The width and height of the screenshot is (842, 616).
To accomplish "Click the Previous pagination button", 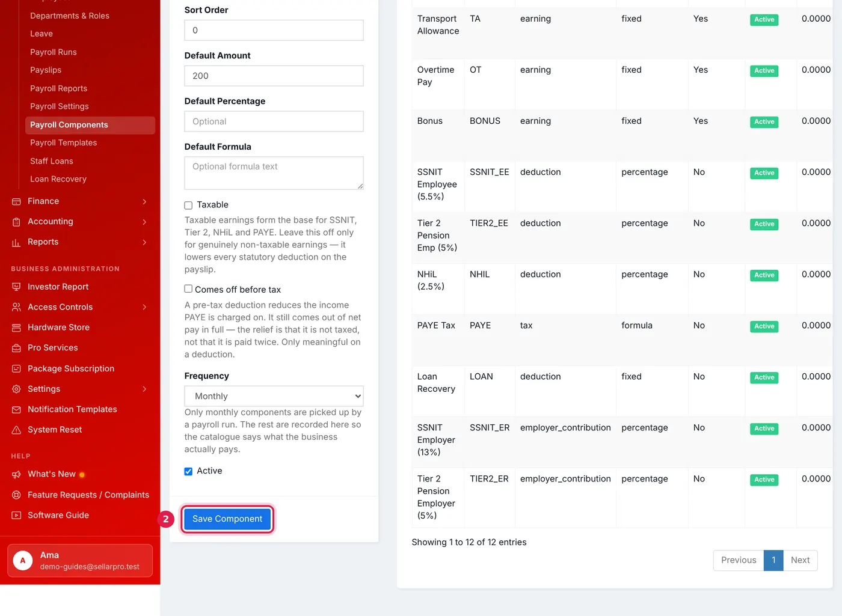I will point(739,560).
